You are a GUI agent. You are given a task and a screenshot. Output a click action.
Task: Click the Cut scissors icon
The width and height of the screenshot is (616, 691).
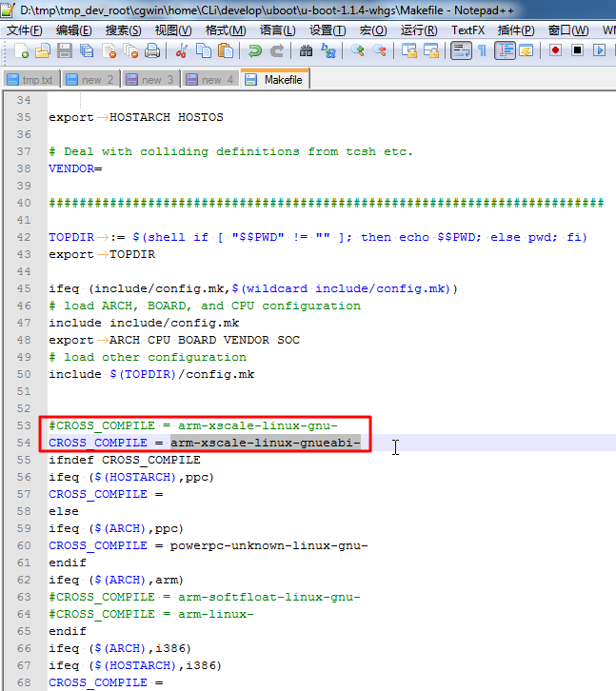point(181,50)
